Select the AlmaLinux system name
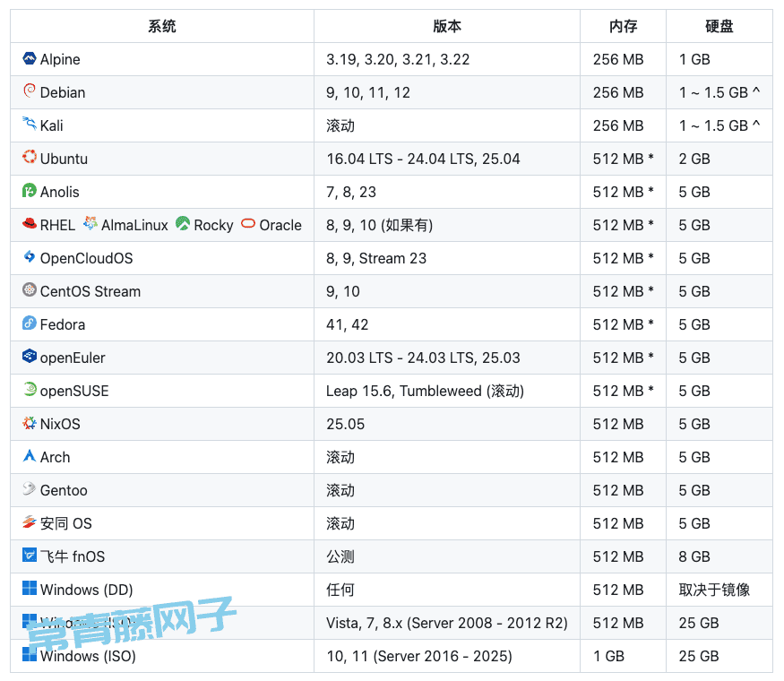 point(135,225)
